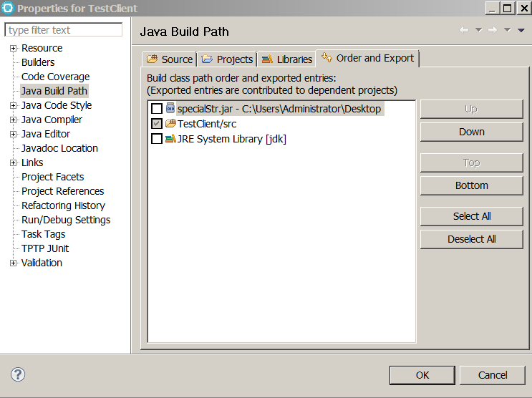Open Project References page
The height and width of the screenshot is (398, 532).
coord(63,191)
